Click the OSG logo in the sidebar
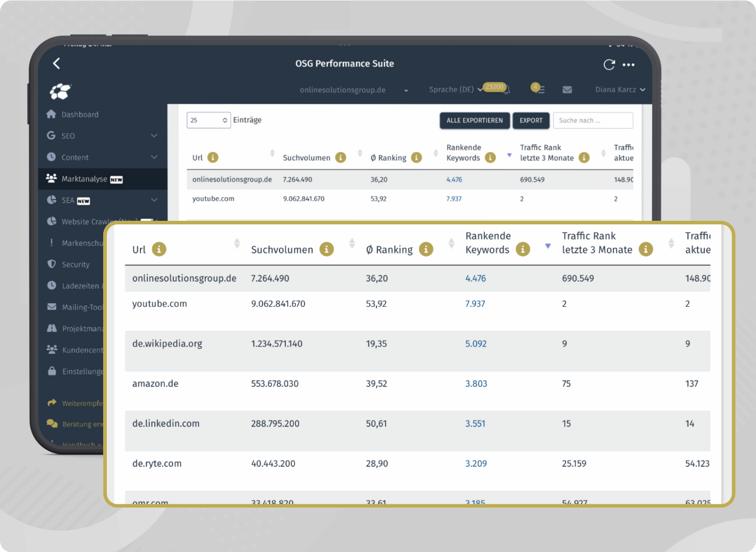This screenshot has height=552, width=756. 60,91
